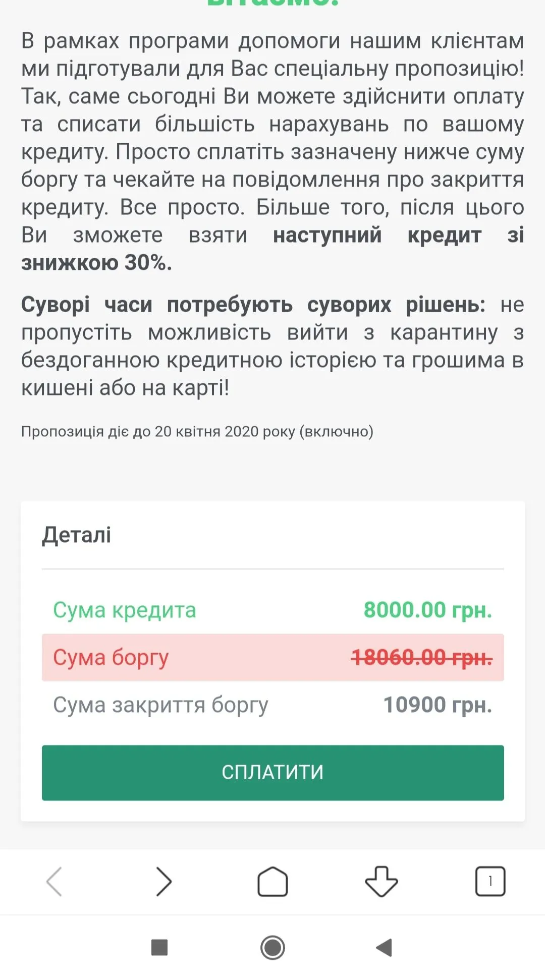The height and width of the screenshot is (980, 545).
Task: Click the 10900 грн. closing amount
Action: (438, 705)
